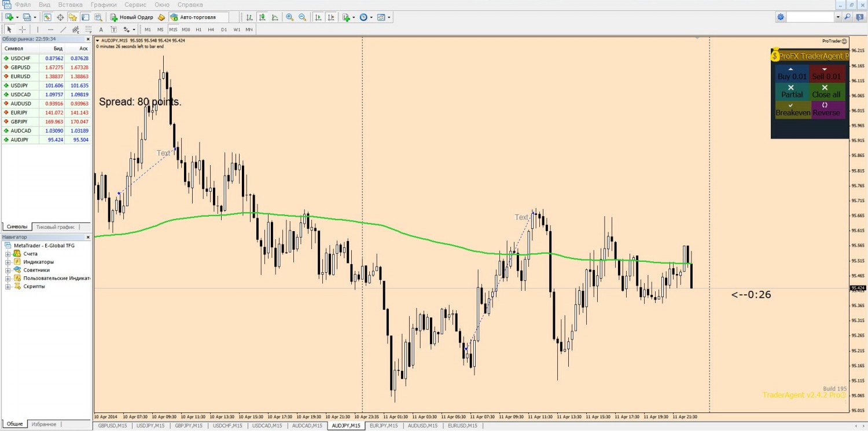This screenshot has height=431, width=868.
Task: Select the Cursor arrow tool
Action: pyautogui.click(x=9, y=30)
